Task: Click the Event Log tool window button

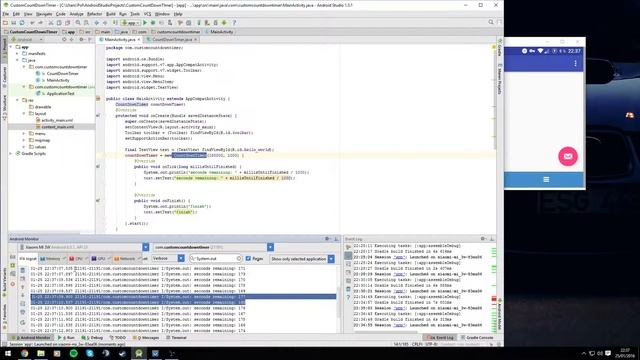Action: pyautogui.click(x=439, y=338)
